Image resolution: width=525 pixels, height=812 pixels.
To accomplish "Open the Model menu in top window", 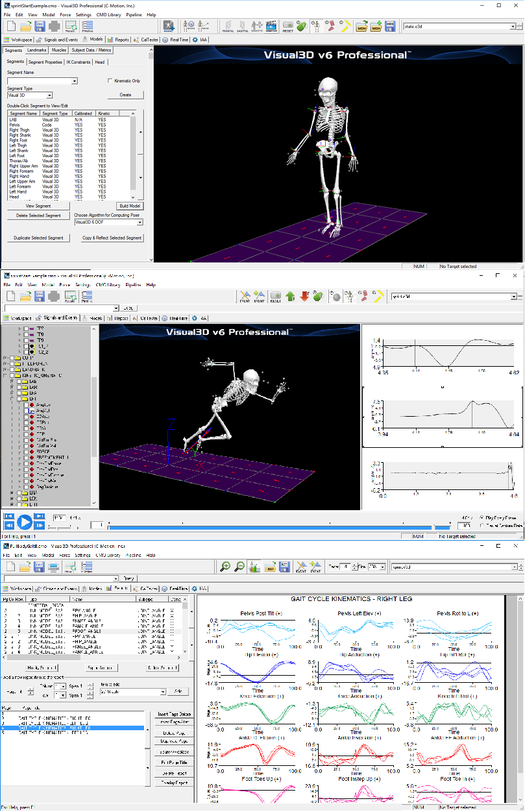I will point(49,14).
